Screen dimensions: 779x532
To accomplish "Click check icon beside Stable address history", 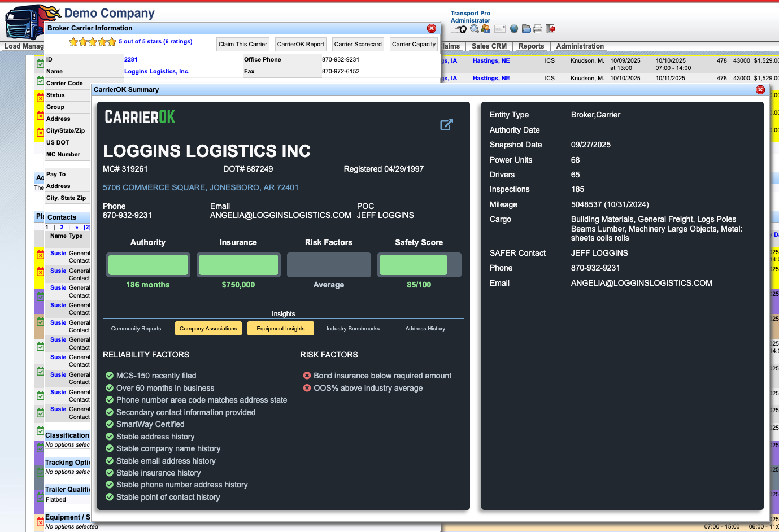I will tap(110, 437).
